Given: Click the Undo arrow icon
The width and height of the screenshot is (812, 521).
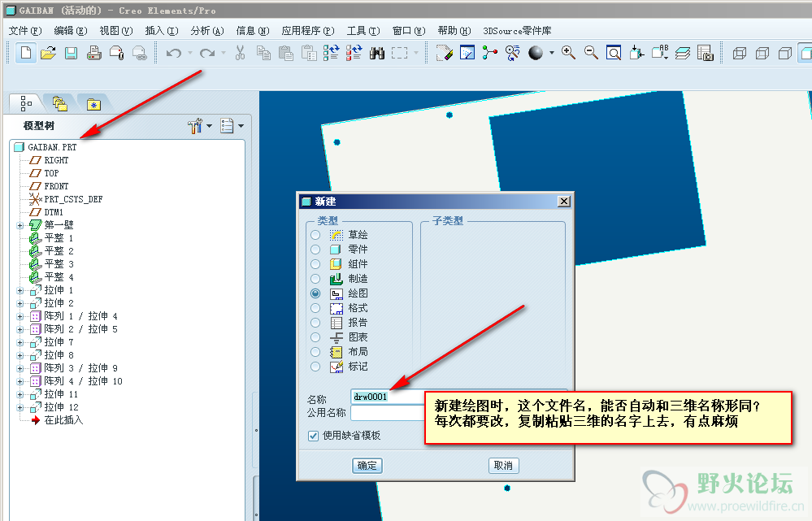Looking at the screenshot, I should (173, 53).
